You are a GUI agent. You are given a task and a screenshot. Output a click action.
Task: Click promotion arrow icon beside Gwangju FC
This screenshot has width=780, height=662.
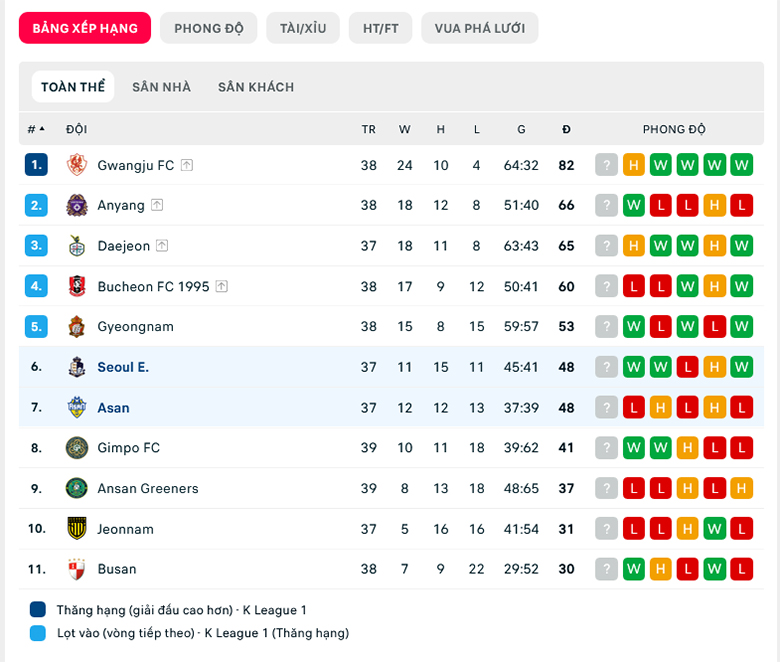187,165
